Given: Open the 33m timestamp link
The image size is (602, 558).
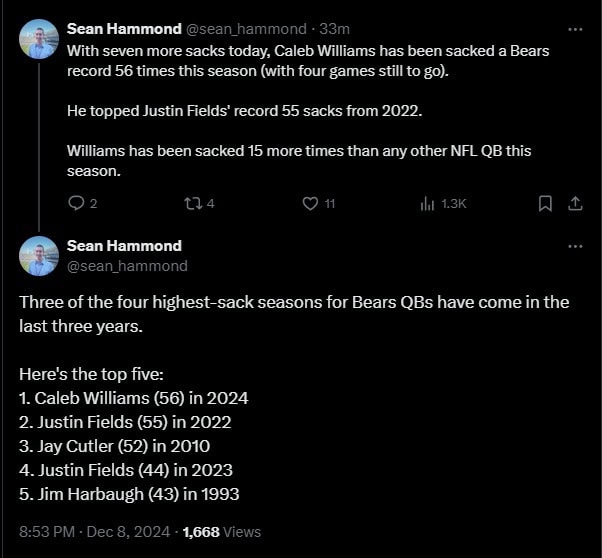Looking at the screenshot, I should pos(334,29).
